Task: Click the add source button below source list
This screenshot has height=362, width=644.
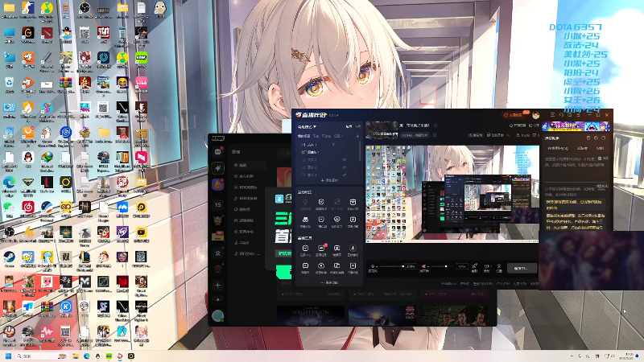Action: point(329,180)
